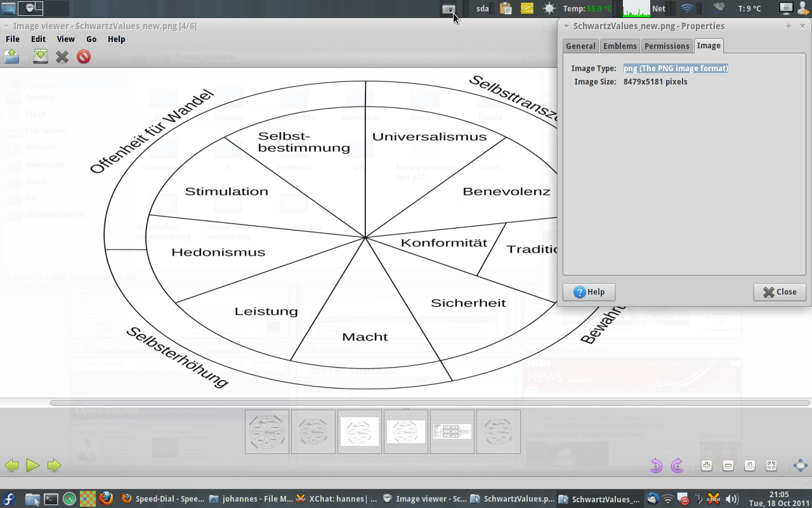Go to next image with right arrow
The width and height of the screenshot is (812, 508).
(54, 465)
